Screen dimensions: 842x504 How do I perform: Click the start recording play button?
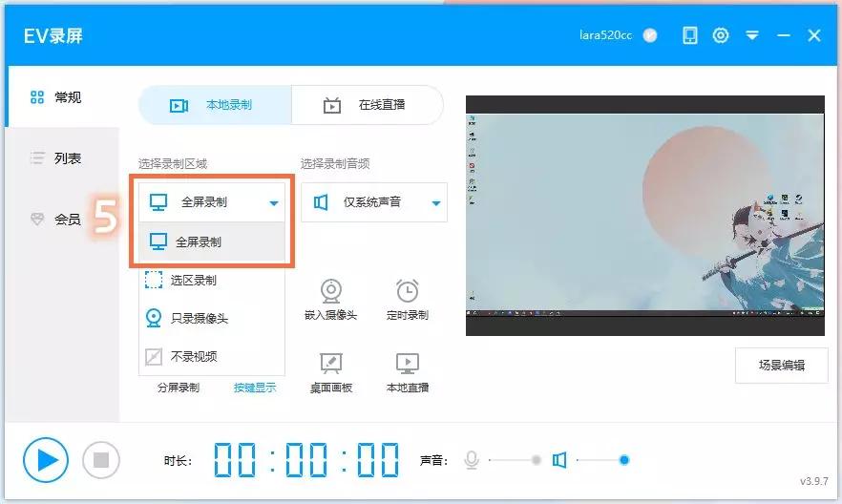tap(46, 460)
